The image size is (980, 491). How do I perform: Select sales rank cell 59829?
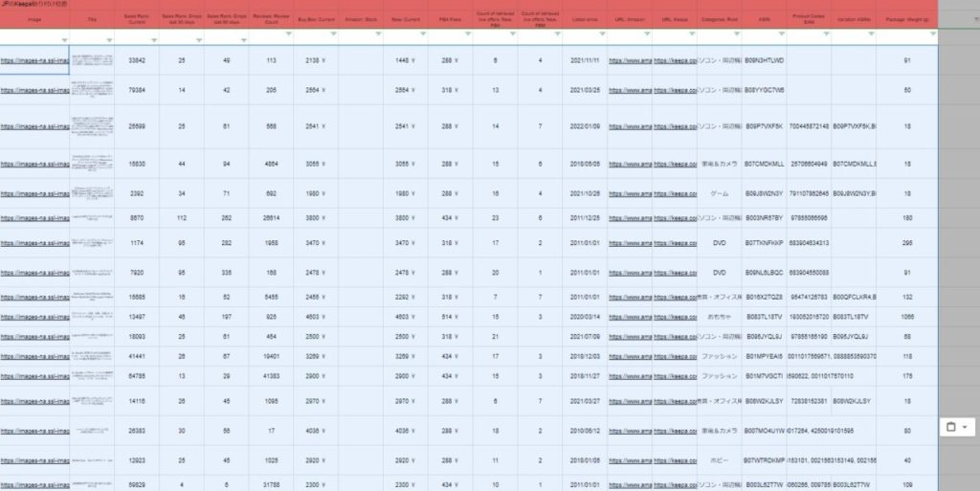(137, 484)
